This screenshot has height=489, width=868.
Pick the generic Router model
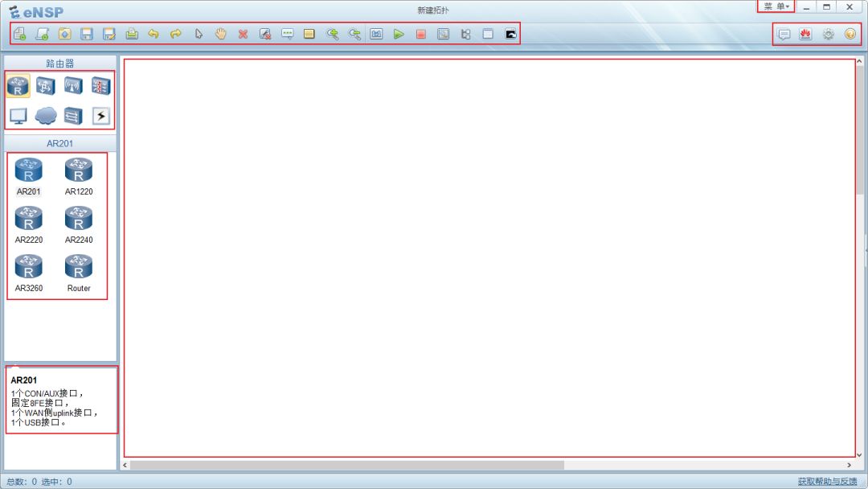point(79,273)
